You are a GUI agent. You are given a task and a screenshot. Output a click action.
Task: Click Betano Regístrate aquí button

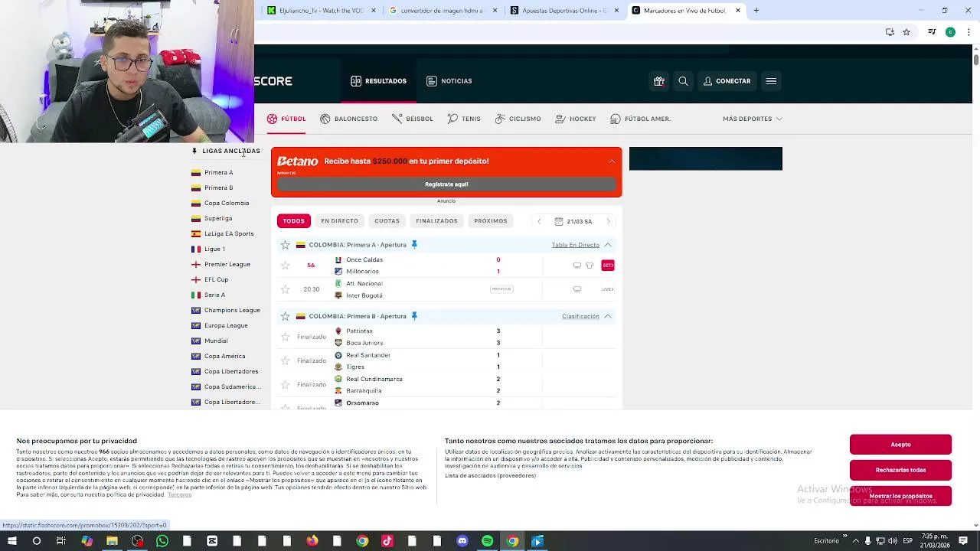coord(446,184)
